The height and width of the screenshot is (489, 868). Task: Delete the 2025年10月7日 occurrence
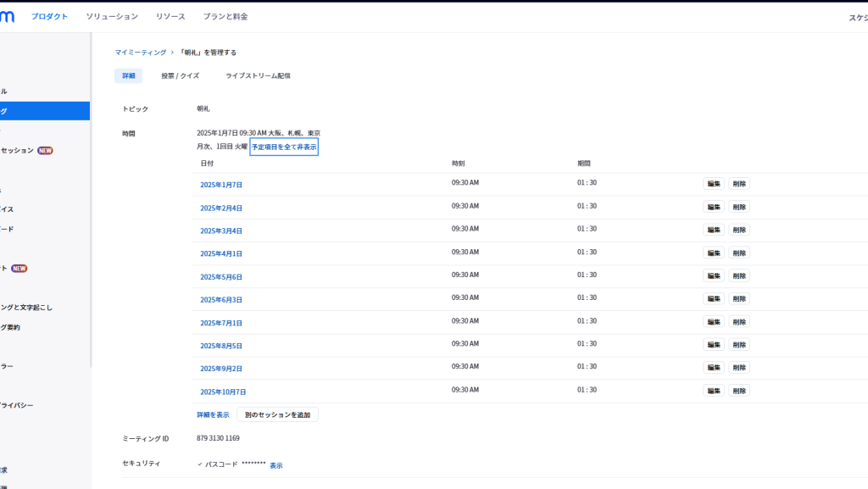[x=739, y=391]
